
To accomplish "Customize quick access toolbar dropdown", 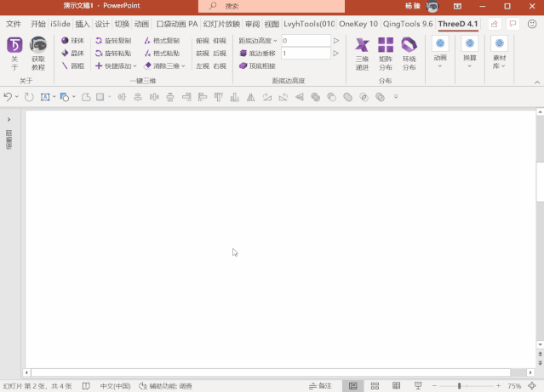I will [x=396, y=97].
